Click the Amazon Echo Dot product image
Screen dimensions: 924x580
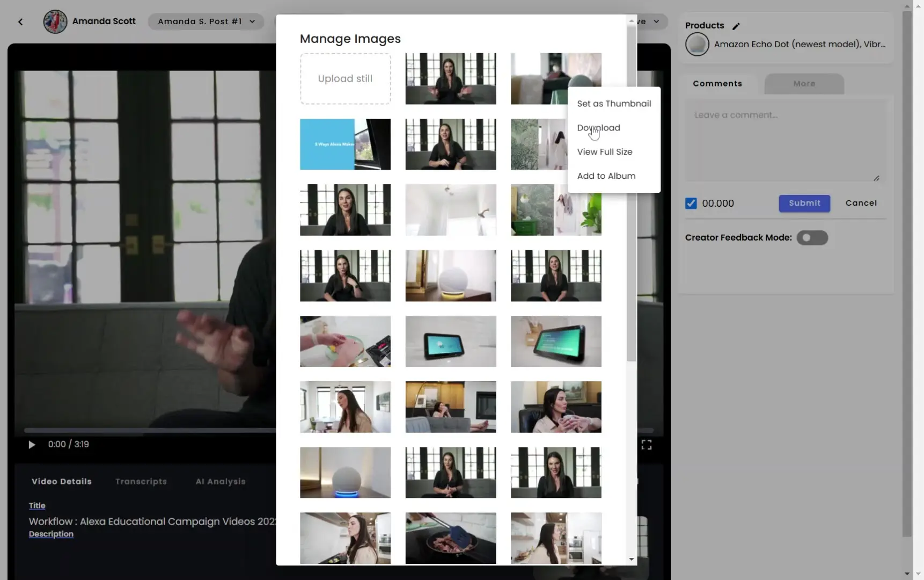(x=696, y=45)
